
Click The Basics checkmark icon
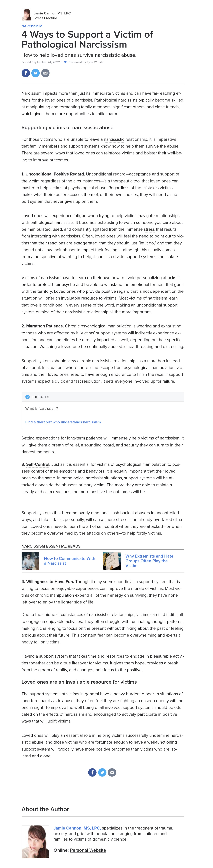(x=28, y=397)
